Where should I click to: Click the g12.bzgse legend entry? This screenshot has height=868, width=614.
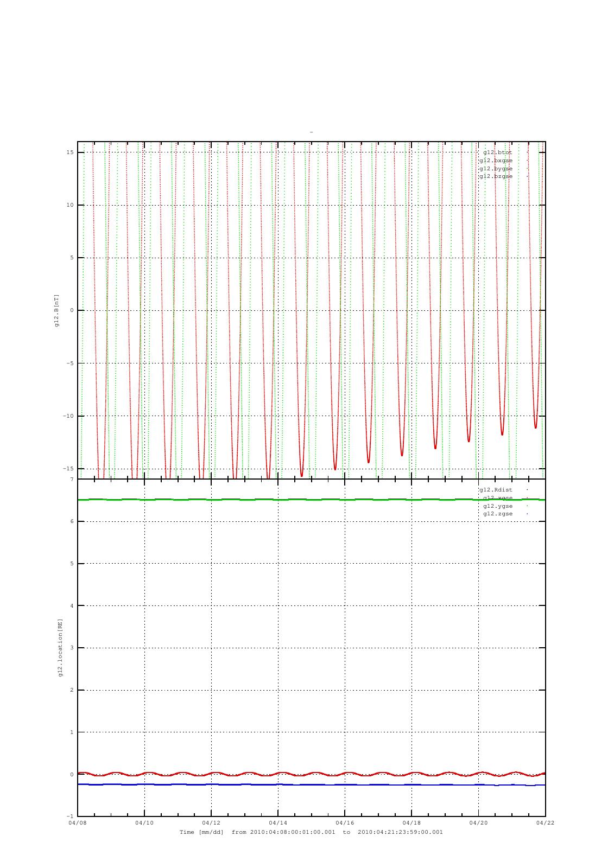click(495, 176)
